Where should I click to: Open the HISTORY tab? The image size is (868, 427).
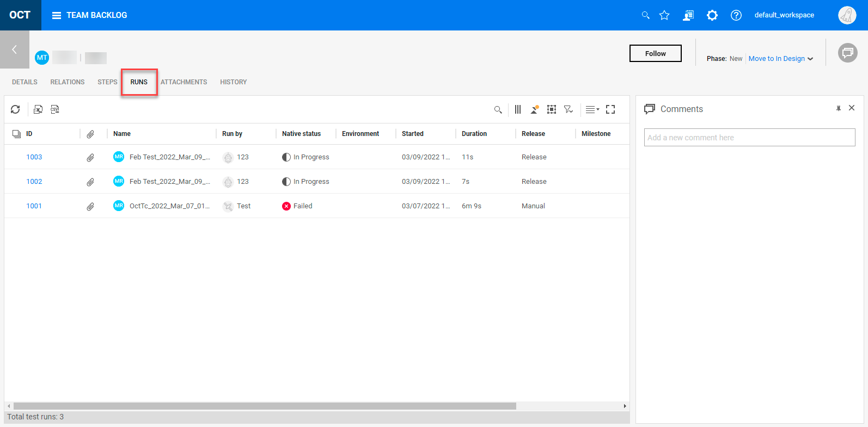(x=233, y=82)
